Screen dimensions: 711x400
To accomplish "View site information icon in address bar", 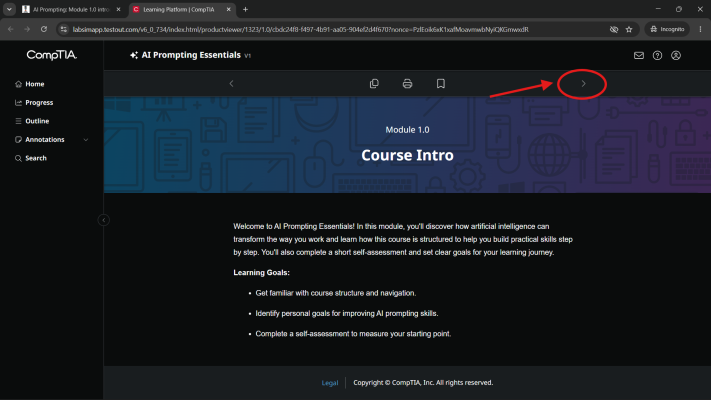I will point(64,29).
